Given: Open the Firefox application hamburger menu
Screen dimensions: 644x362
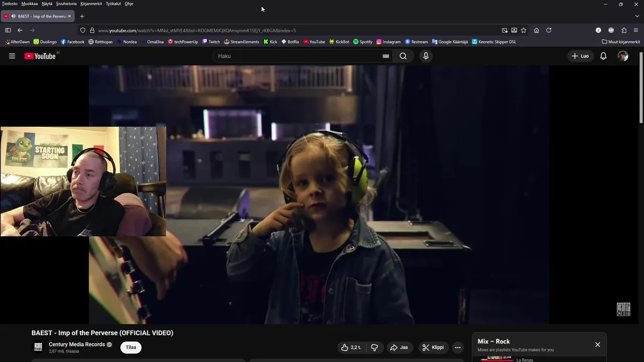Looking at the screenshot, I should 636,30.
